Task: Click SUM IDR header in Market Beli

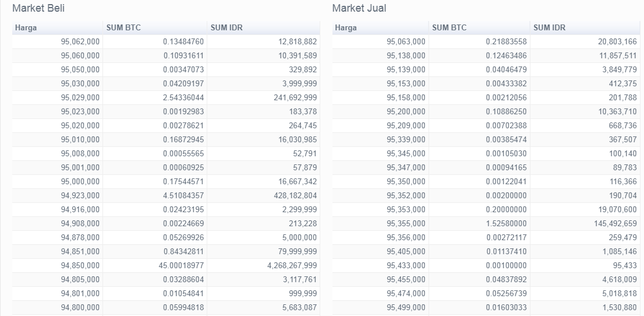Action: coord(263,27)
